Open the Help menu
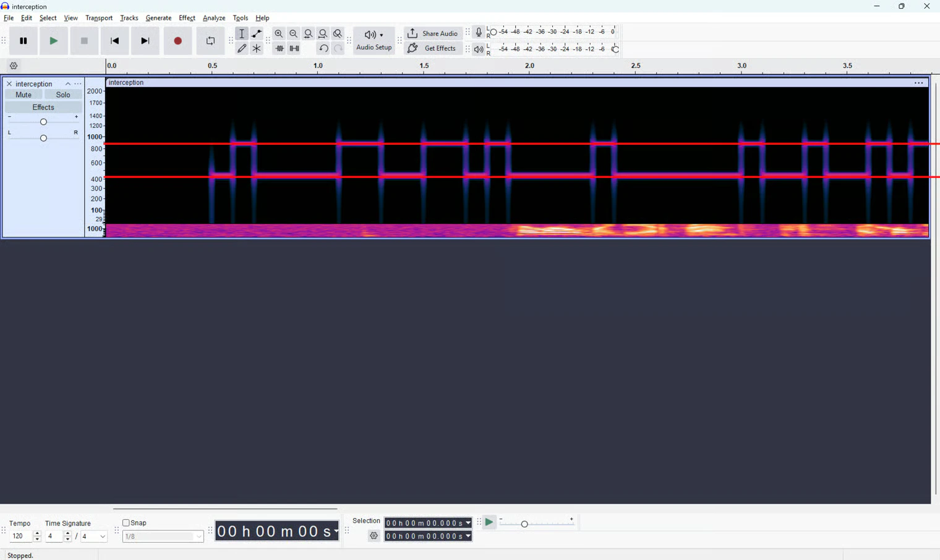 point(263,19)
